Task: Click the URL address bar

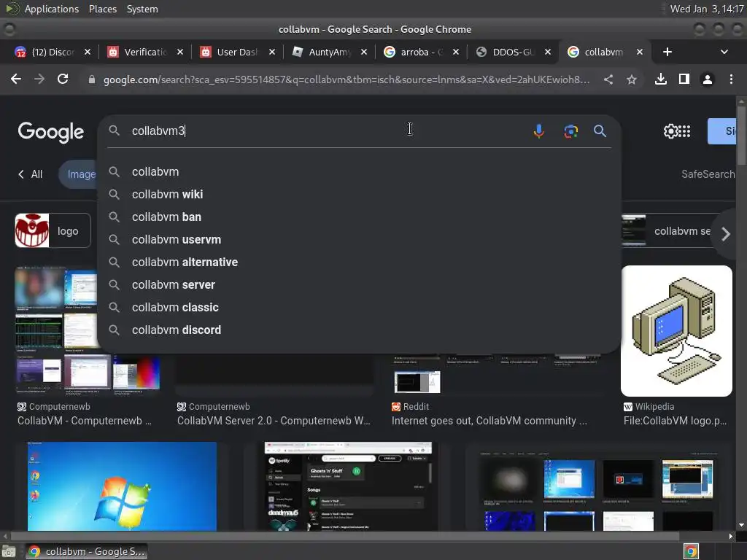Action: click(x=347, y=79)
